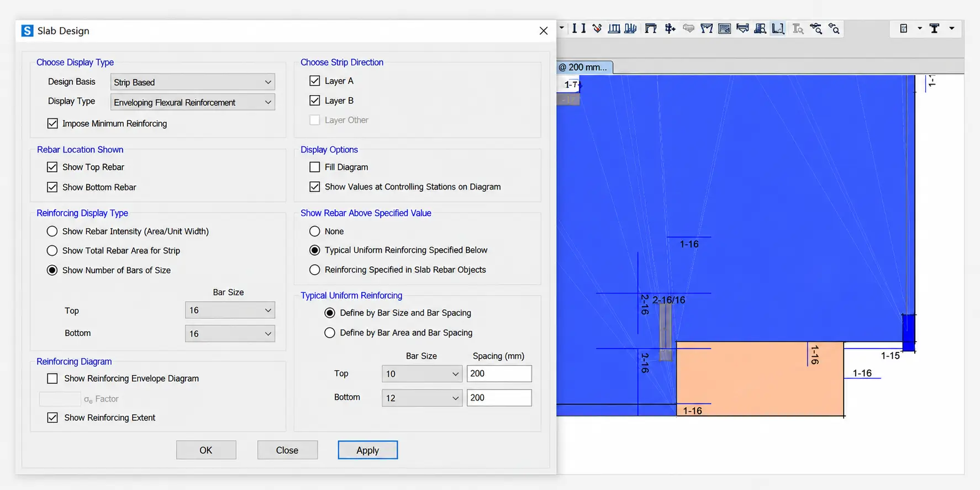This screenshot has height=490, width=980.
Task: Click the Apply button
Action: [368, 450]
